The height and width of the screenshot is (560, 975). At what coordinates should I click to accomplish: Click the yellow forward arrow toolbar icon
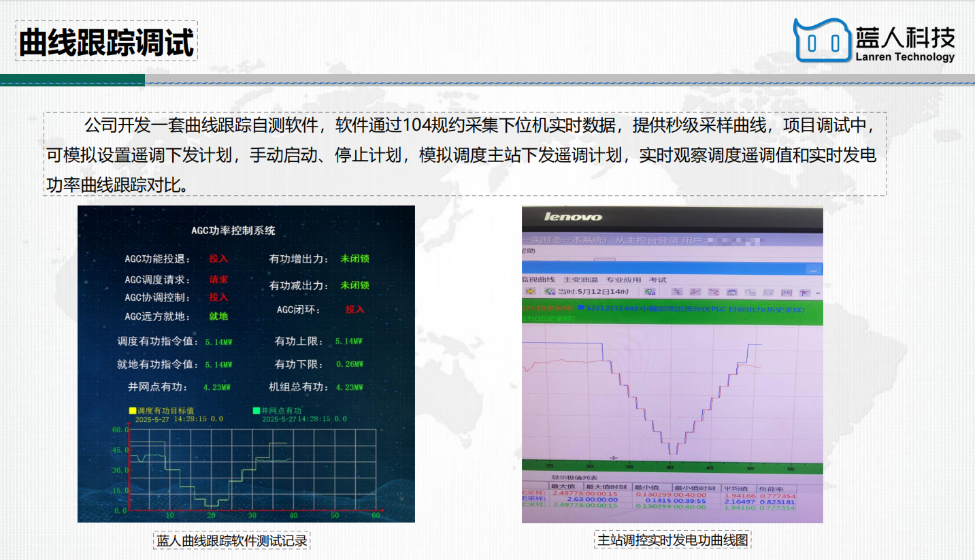[x=531, y=292]
